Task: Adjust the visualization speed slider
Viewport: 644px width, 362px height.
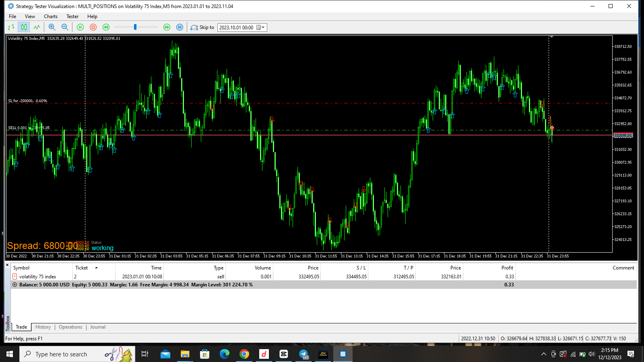Action: (135, 27)
